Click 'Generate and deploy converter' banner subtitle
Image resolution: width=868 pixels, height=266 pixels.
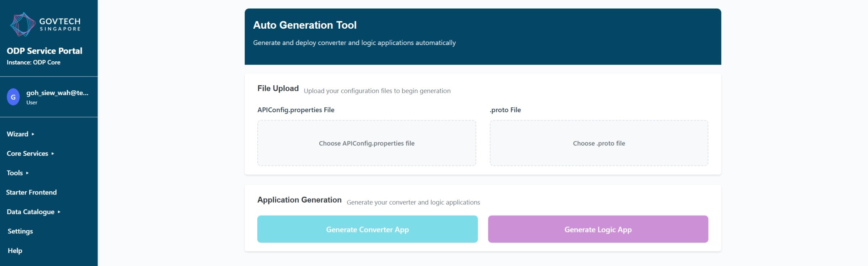pos(354,43)
